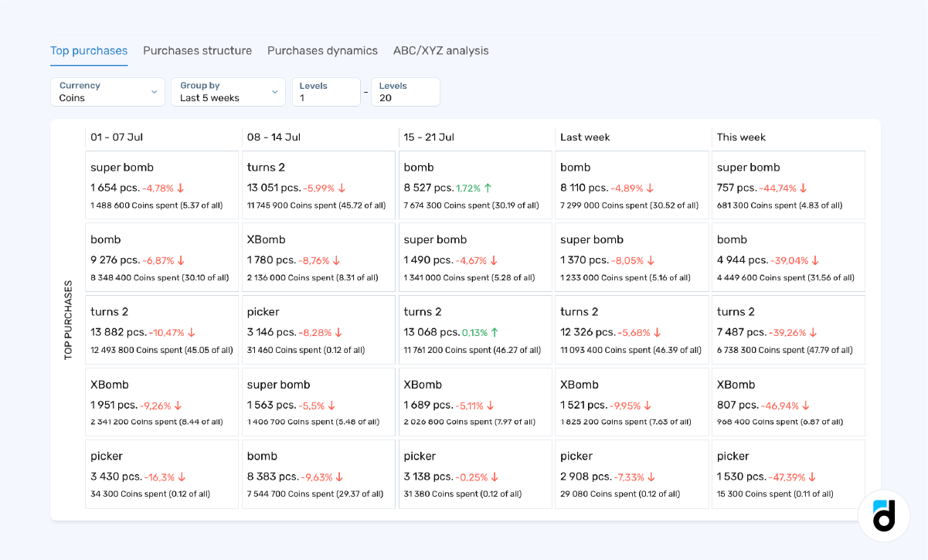Go to the ABC/XYZ analysis tab
Viewport: 928px width, 560px height.
coord(440,51)
